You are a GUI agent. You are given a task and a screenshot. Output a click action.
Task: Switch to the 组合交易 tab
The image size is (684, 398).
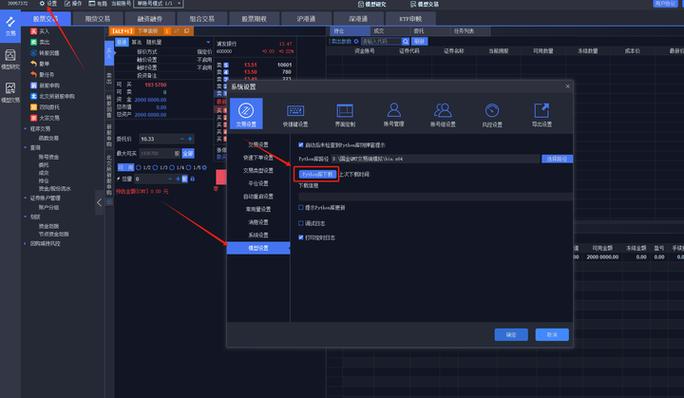pos(202,19)
